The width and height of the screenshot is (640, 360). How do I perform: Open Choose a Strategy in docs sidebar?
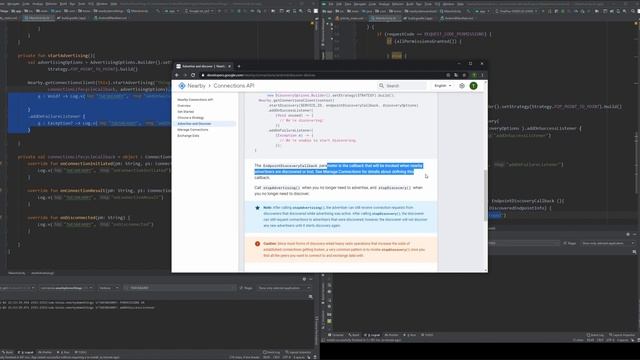click(191, 118)
